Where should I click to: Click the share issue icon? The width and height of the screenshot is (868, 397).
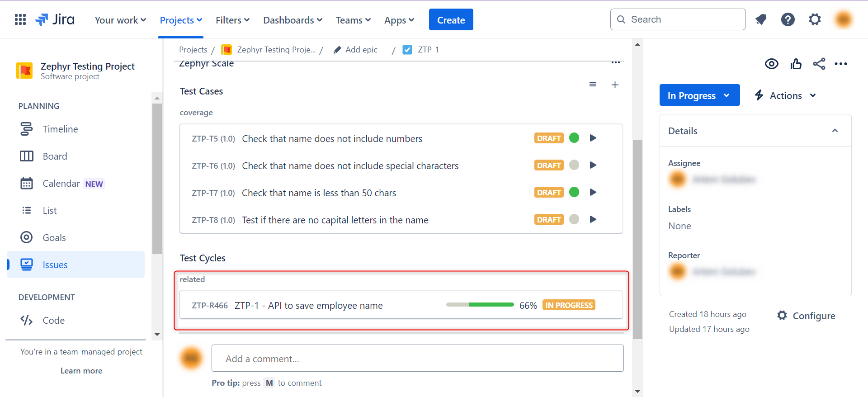[x=819, y=64]
